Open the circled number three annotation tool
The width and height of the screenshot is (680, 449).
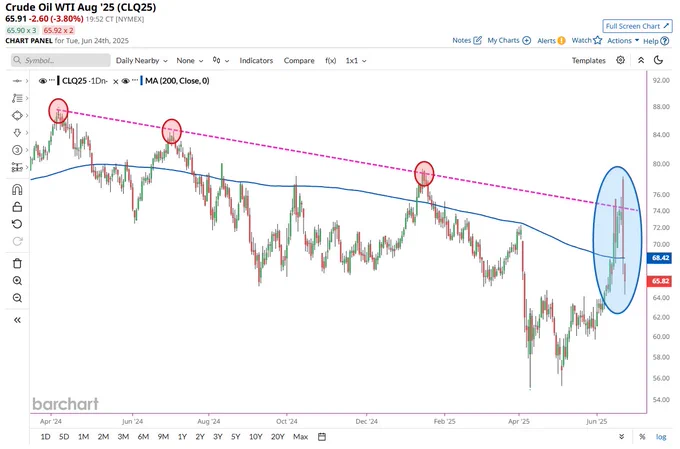pos(17,150)
